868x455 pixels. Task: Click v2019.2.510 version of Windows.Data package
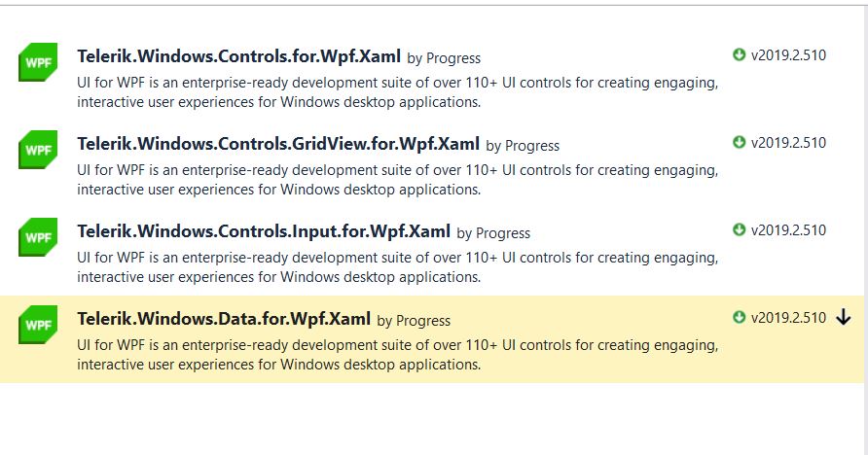(x=787, y=318)
